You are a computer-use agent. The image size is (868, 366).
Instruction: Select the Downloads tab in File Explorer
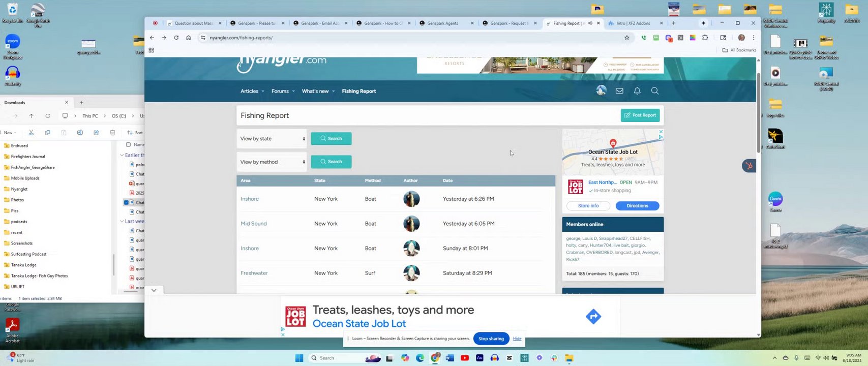[36, 103]
